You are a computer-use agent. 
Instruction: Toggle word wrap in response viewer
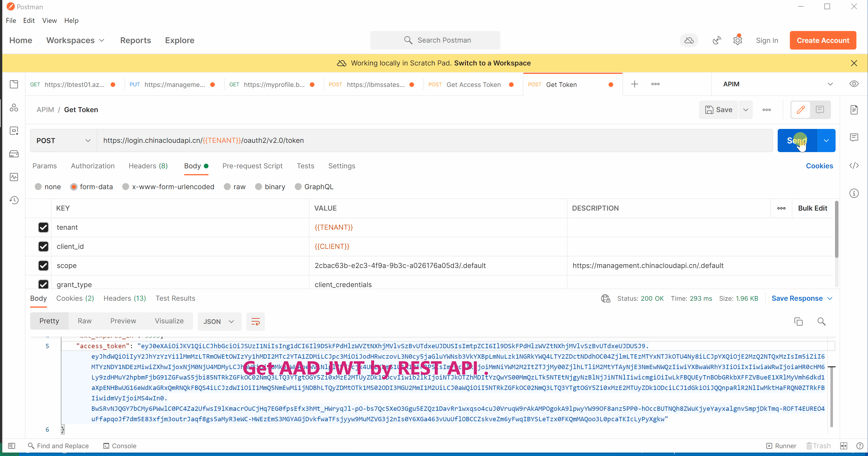click(x=255, y=321)
